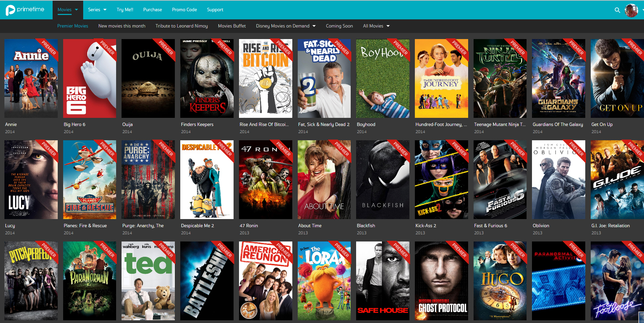644x323 pixels.
Task: Open the Promo Code page
Action: (x=184, y=10)
